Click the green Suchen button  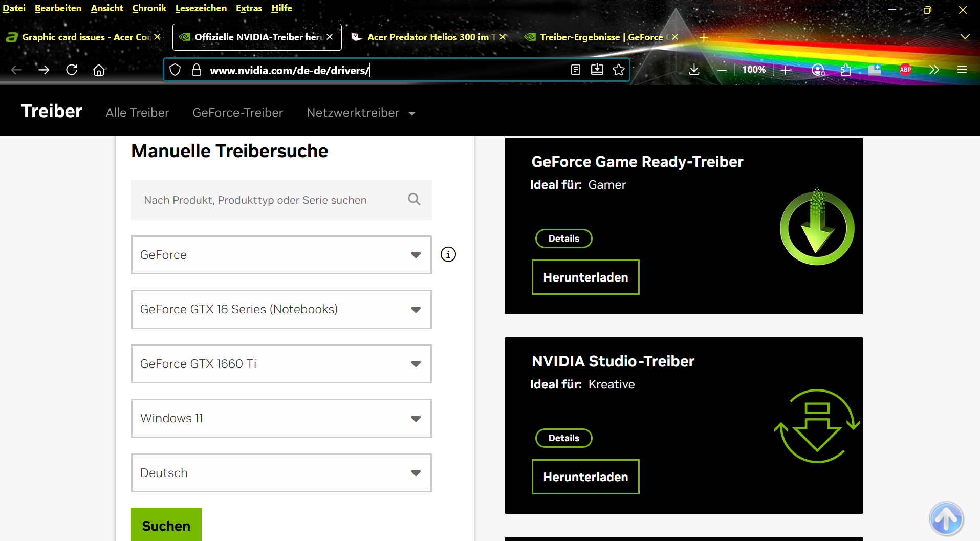(166, 525)
